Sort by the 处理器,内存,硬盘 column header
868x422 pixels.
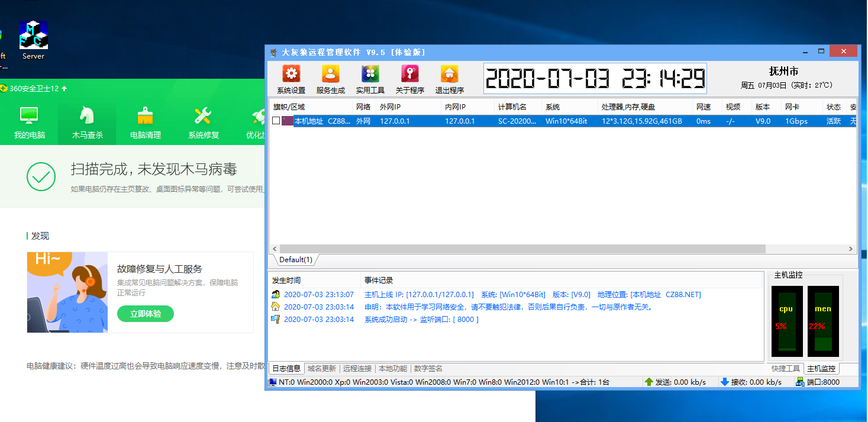coord(646,107)
